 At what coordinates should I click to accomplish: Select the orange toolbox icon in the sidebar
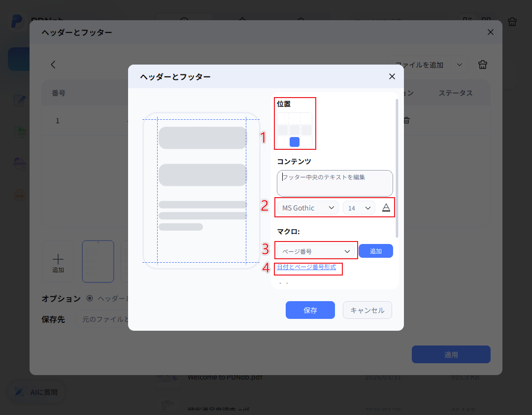[20, 195]
